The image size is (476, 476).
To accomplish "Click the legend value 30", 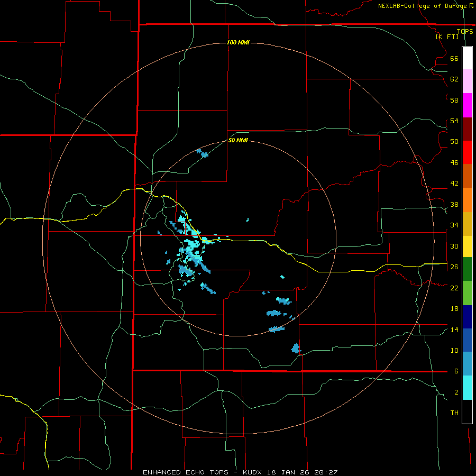I will (454, 246).
